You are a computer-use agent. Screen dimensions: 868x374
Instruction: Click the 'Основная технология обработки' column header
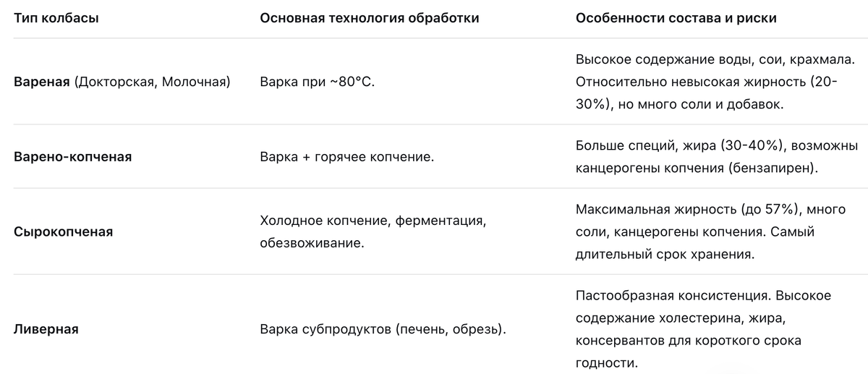tap(369, 18)
